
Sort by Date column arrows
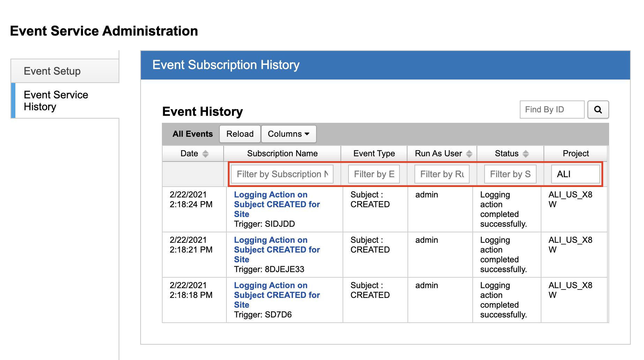pyautogui.click(x=205, y=154)
